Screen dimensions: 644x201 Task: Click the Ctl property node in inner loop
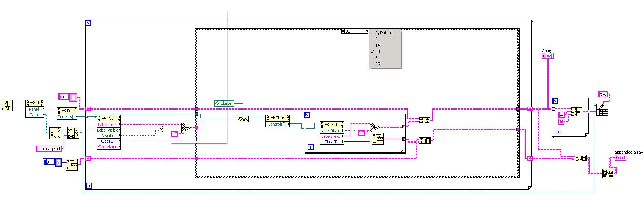click(332, 125)
